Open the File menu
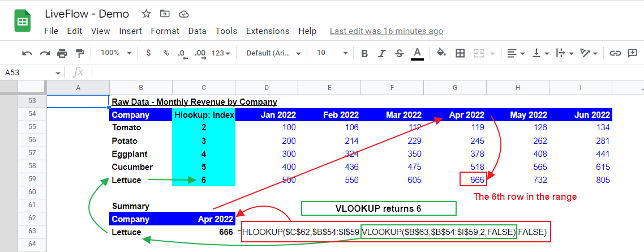 coord(51,31)
